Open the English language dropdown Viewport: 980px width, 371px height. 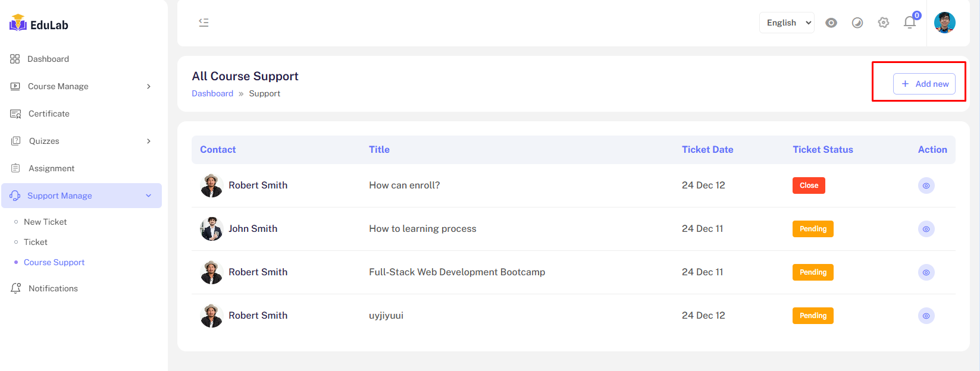787,23
